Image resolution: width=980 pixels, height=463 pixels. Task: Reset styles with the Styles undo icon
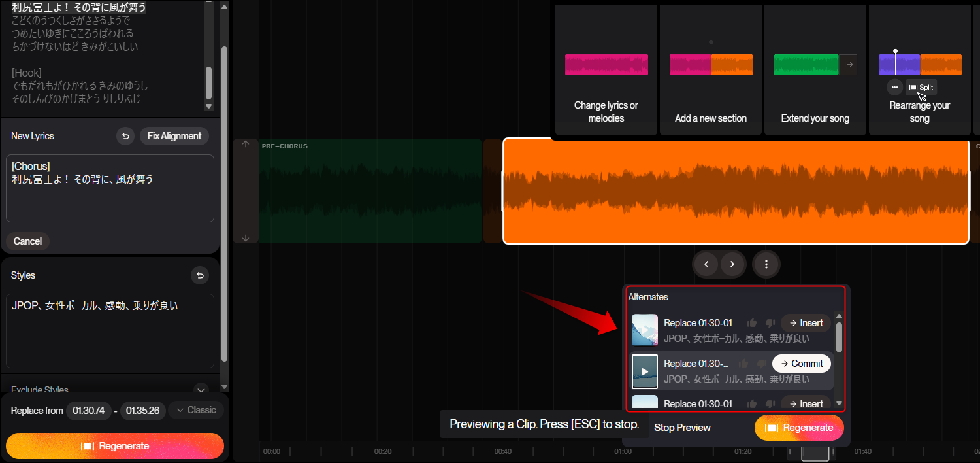tap(200, 275)
